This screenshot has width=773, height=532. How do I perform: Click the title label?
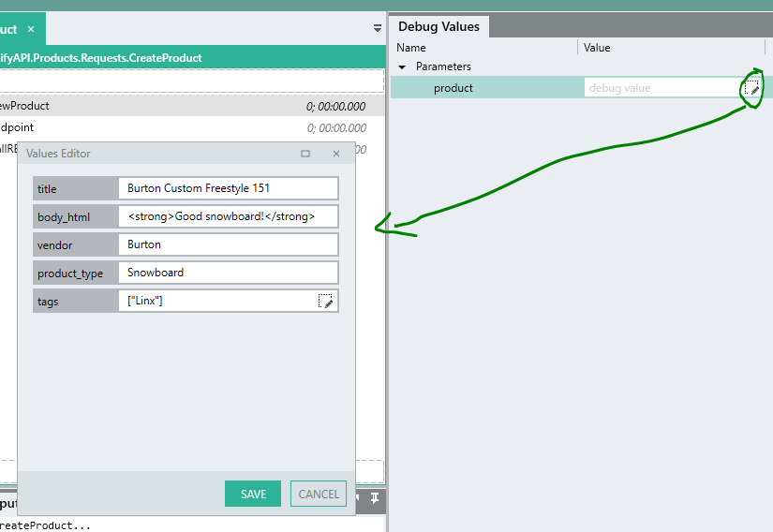[x=47, y=189]
